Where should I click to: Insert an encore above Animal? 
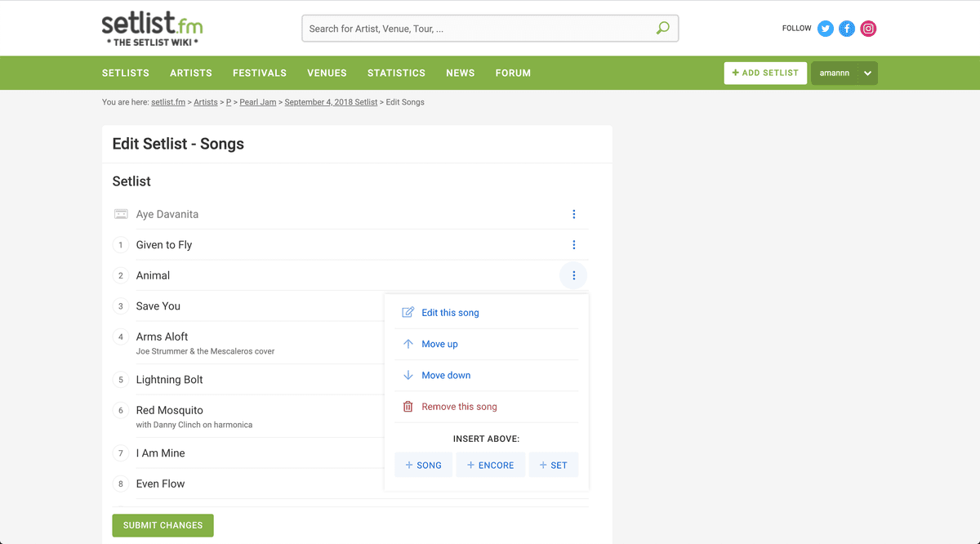tap(491, 465)
